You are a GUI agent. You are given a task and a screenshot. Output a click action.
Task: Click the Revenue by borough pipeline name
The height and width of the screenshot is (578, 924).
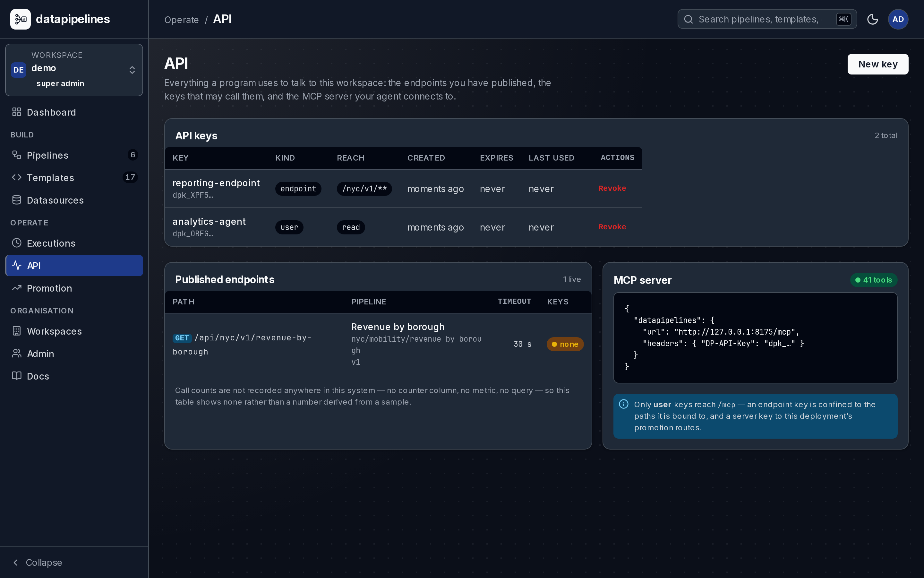(398, 327)
